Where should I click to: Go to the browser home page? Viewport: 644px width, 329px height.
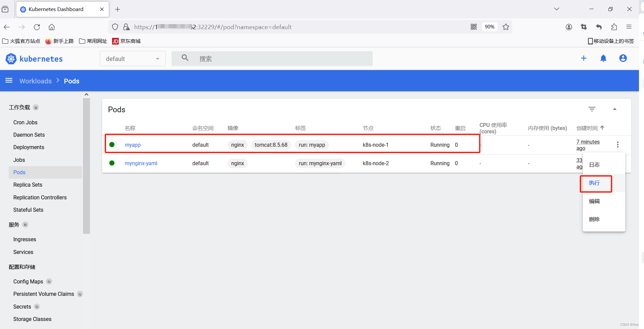[52, 27]
